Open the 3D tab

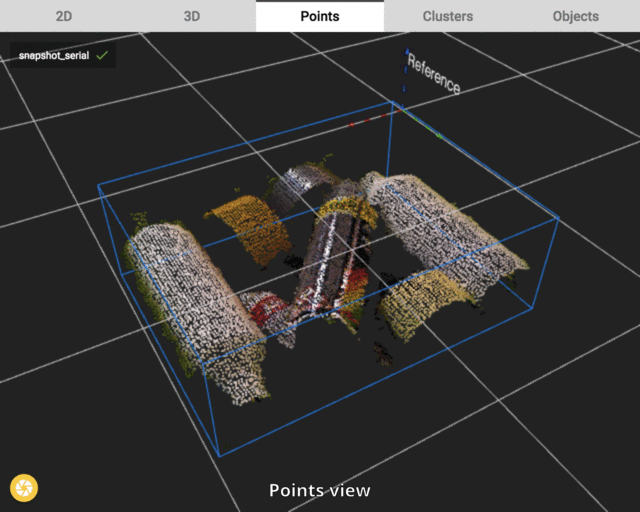192,16
